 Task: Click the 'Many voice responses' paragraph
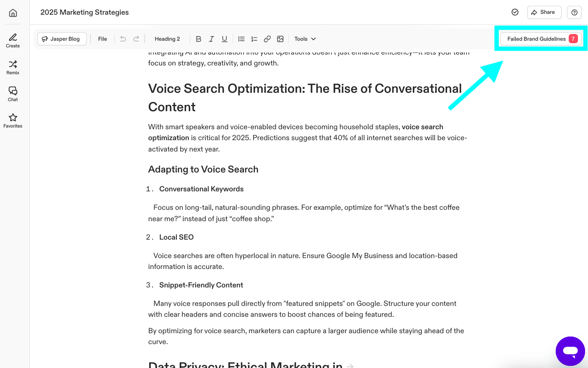click(302, 309)
